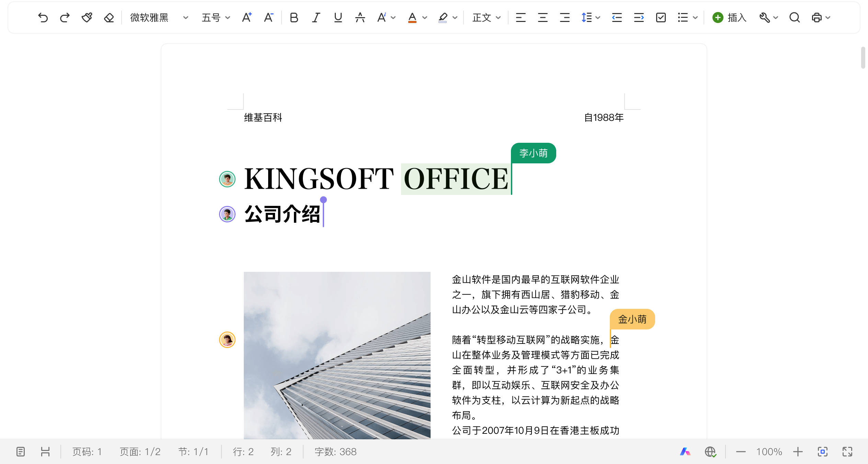The height and width of the screenshot is (464, 868).
Task: Click the KINGSOFT title word
Action: click(319, 179)
